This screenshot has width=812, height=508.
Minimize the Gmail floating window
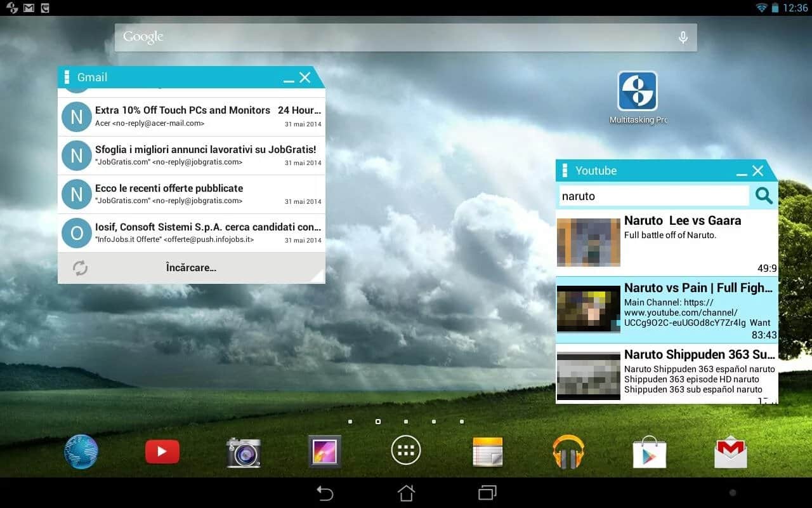click(289, 79)
